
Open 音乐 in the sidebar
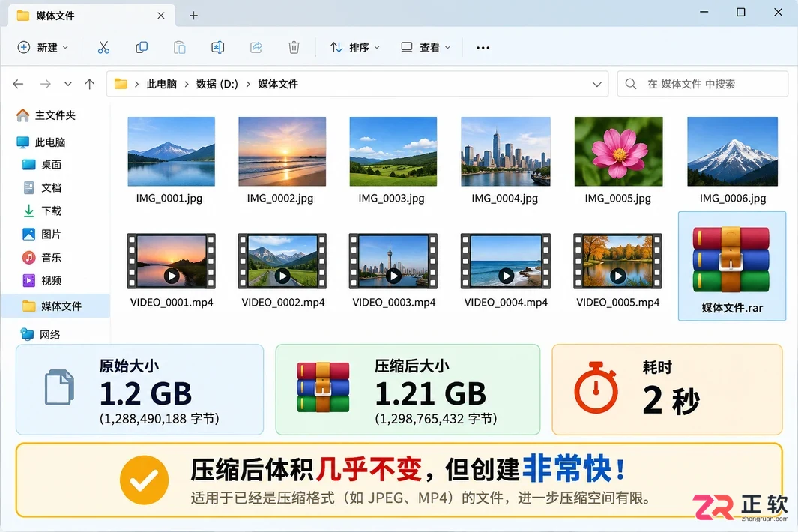pyautogui.click(x=42, y=258)
